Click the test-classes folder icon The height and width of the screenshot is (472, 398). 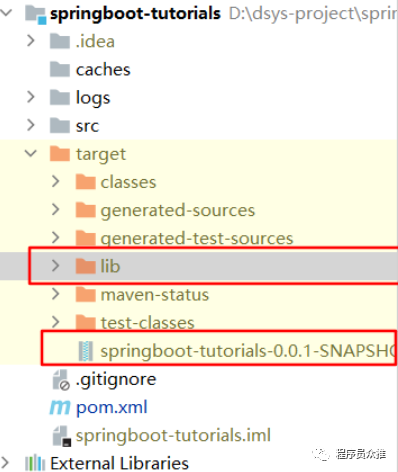pos(86,322)
